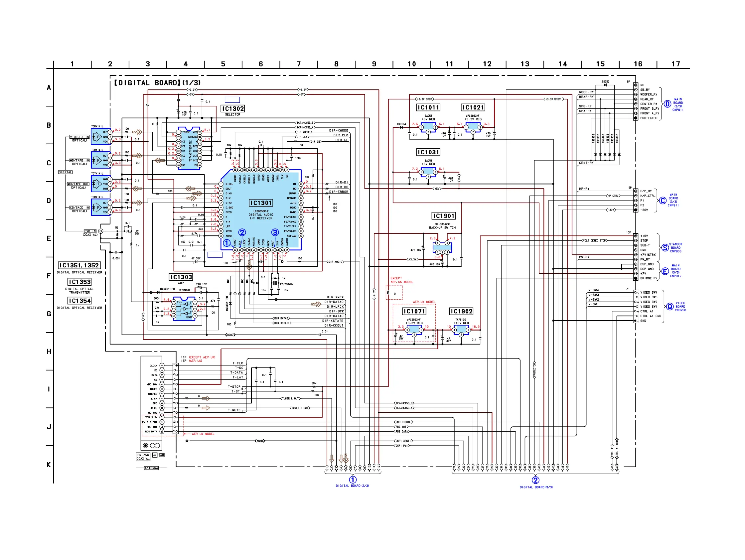
Task: Click the circled Q video board connector symbol
Action: 670,306
